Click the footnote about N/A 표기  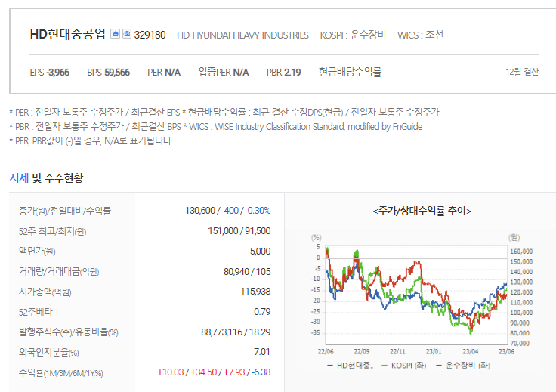click(91, 141)
